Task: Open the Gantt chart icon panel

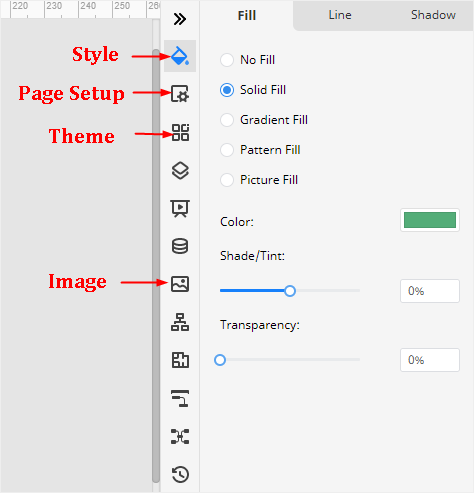Action: coord(180,398)
